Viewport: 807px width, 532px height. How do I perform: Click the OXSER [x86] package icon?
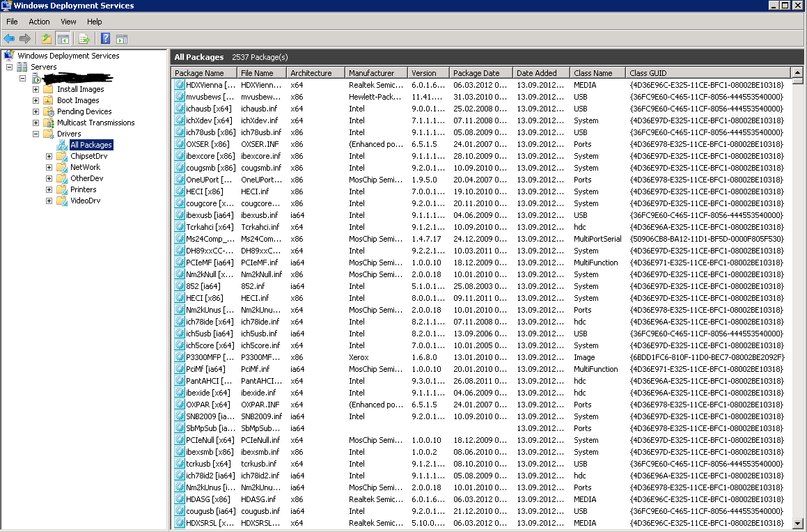coord(180,144)
